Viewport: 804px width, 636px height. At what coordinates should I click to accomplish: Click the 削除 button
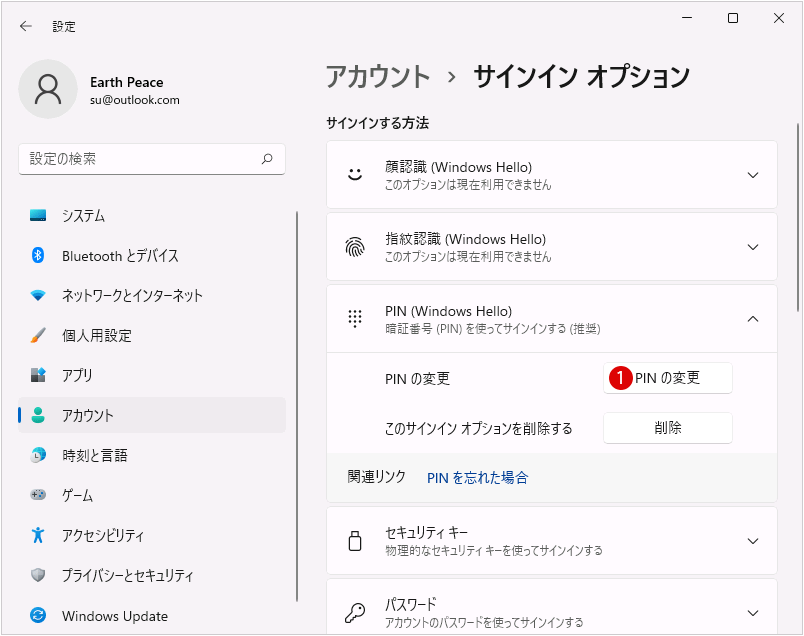coord(668,428)
